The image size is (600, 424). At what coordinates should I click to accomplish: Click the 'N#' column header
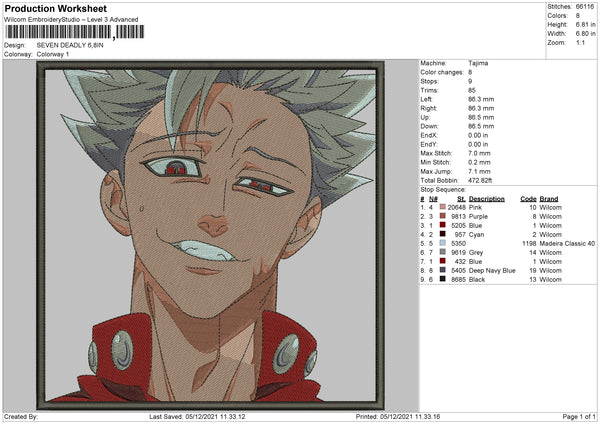(433, 199)
